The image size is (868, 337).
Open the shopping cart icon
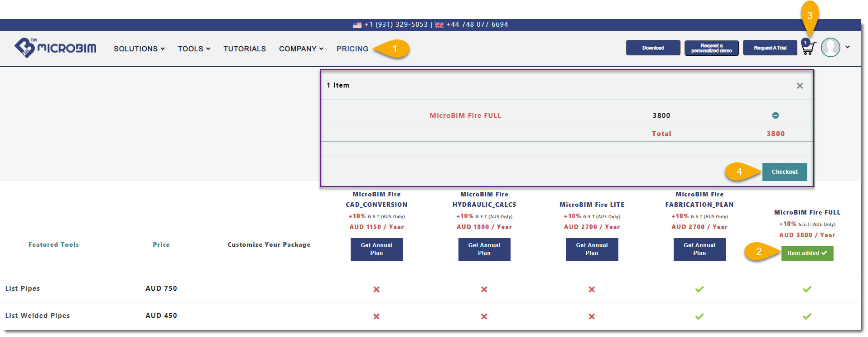point(808,47)
